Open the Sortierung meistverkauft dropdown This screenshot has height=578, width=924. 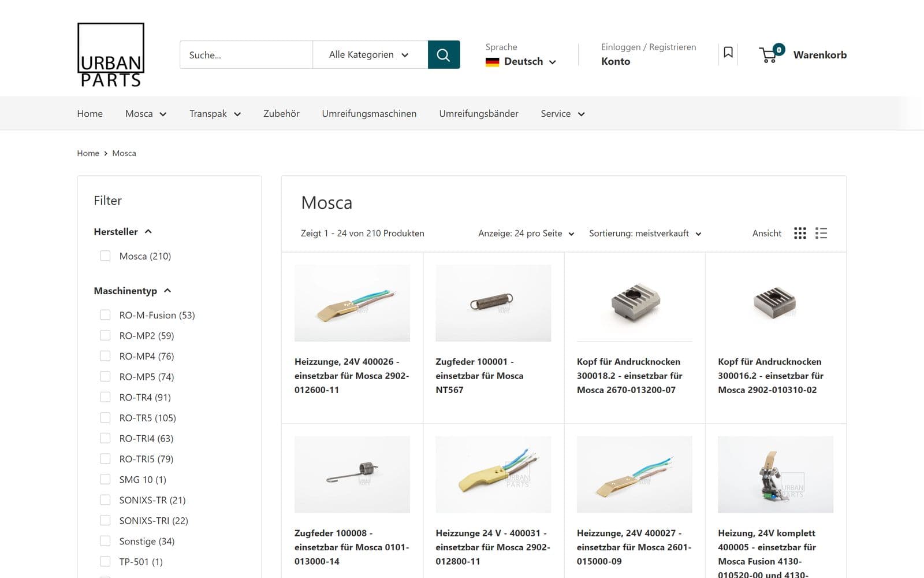pyautogui.click(x=645, y=234)
